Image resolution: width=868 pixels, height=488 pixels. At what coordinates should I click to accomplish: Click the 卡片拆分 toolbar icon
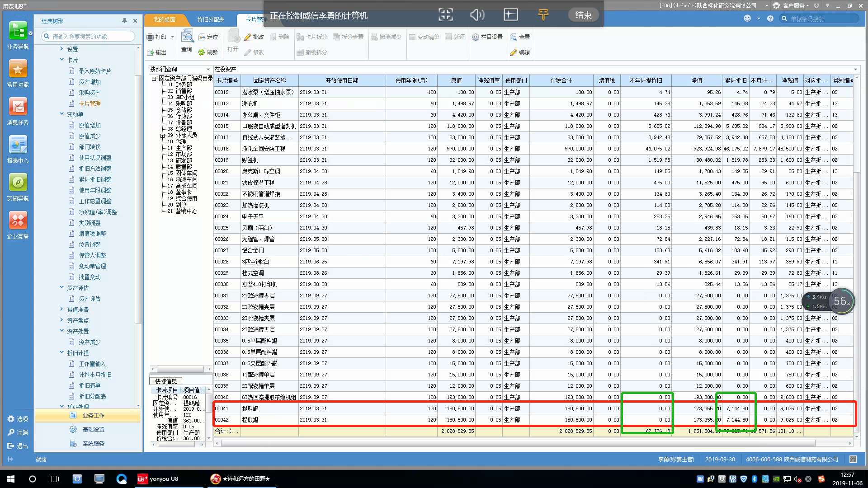tap(300, 37)
